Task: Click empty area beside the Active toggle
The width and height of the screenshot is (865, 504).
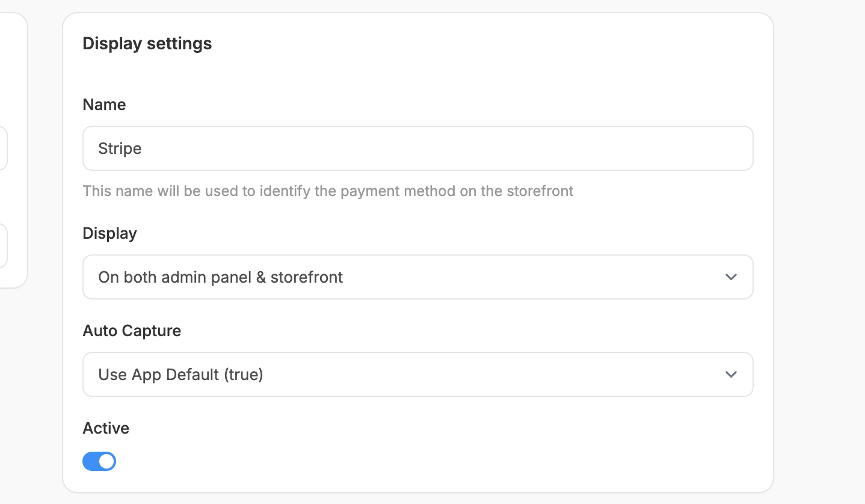Action: point(361,461)
